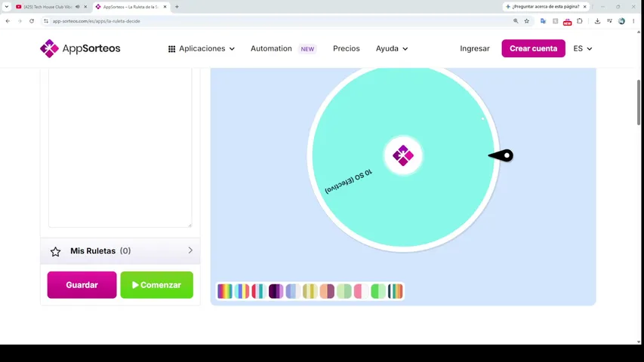Click the Guardar button
644x362 pixels.
point(82,285)
